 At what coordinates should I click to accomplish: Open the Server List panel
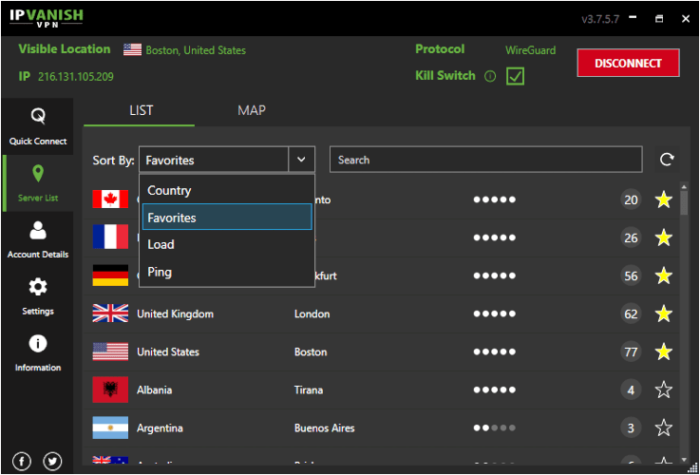point(38,183)
